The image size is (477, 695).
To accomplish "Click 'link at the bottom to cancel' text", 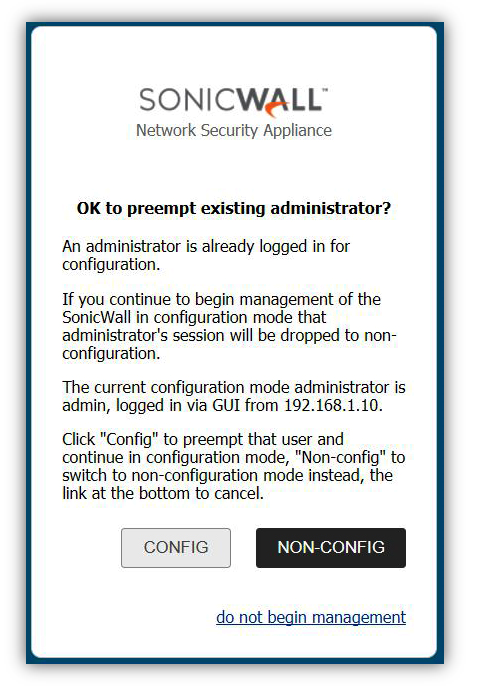I will (x=163, y=493).
